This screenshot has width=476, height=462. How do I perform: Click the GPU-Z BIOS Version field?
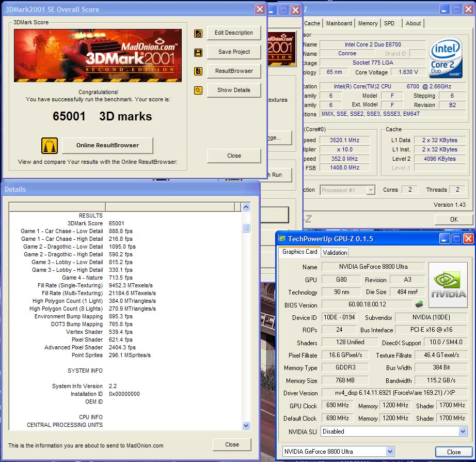point(367,304)
